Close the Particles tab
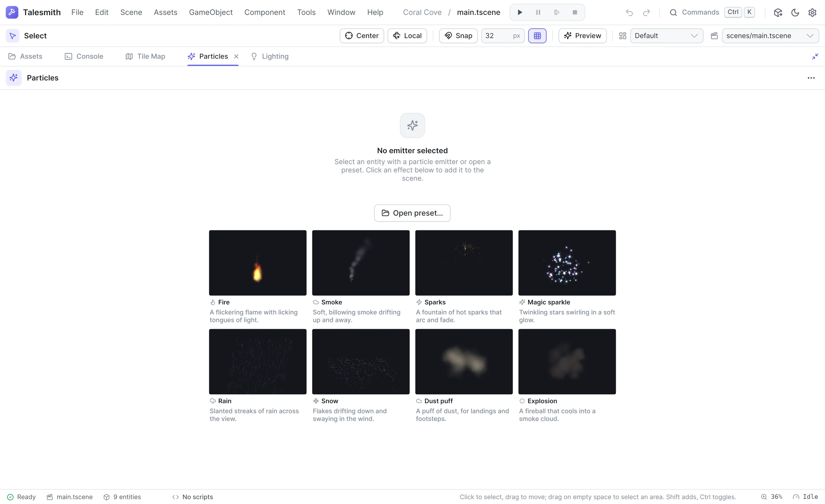 (x=236, y=56)
